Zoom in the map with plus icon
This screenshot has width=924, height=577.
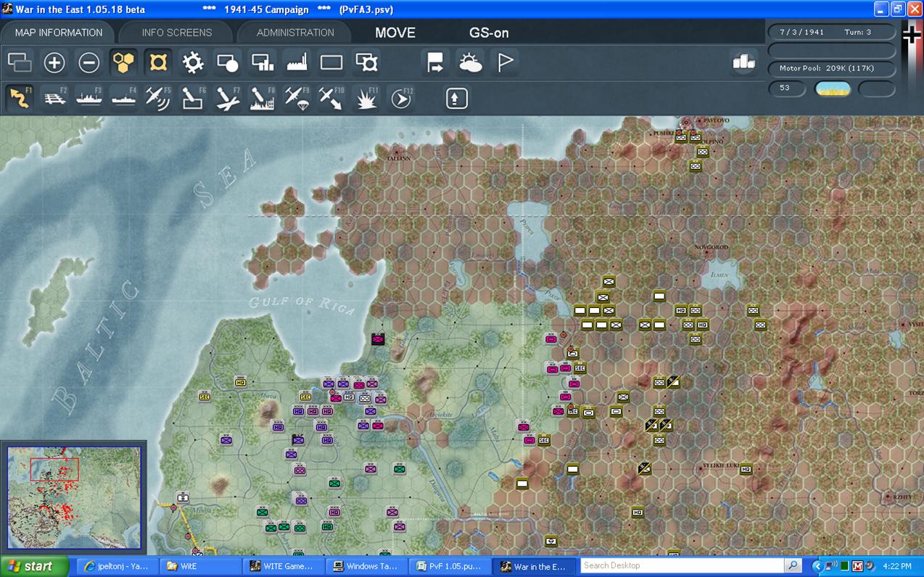click(x=54, y=62)
